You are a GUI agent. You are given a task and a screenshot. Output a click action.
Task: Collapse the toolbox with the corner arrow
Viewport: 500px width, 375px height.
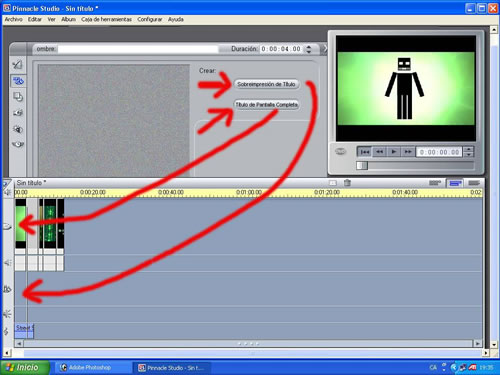point(324,49)
